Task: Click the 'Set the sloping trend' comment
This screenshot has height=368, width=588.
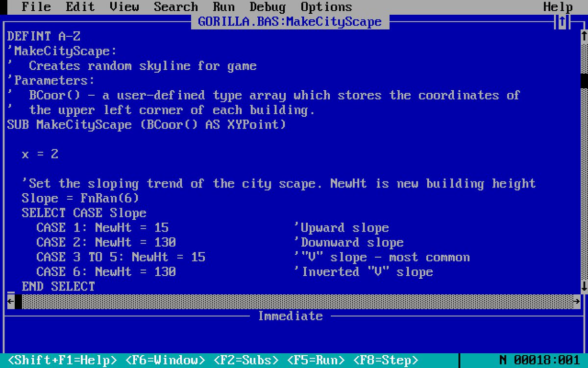Action: [x=279, y=184]
